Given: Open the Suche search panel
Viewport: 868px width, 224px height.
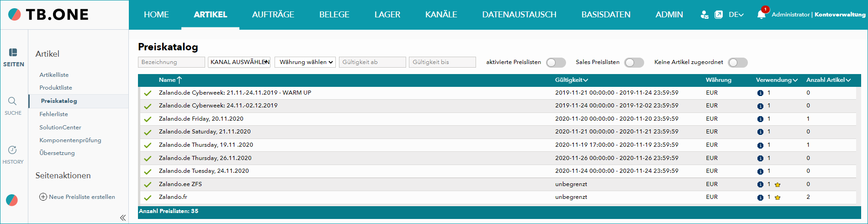Looking at the screenshot, I should 13,106.
